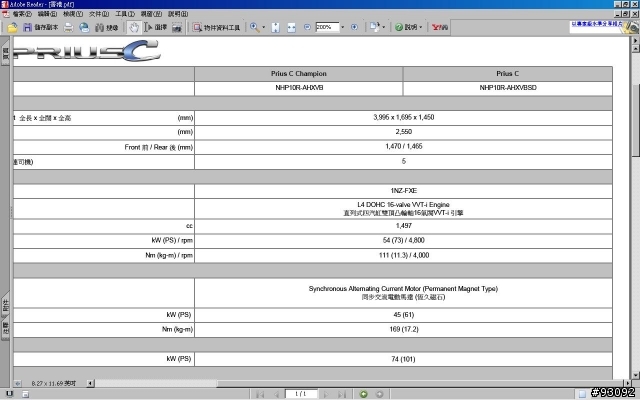Open the Object Data tool
Image resolution: width=640 pixels, height=400 pixels.
pos(217,27)
